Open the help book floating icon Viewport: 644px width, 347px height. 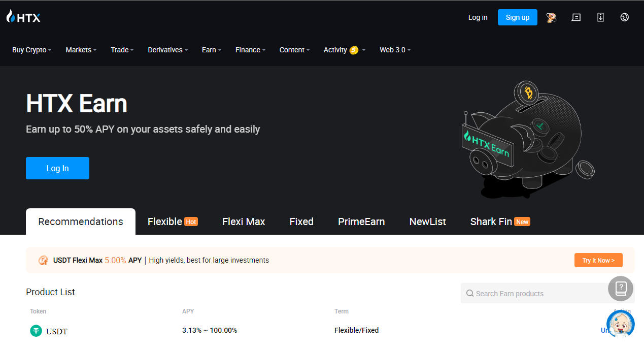tap(621, 289)
